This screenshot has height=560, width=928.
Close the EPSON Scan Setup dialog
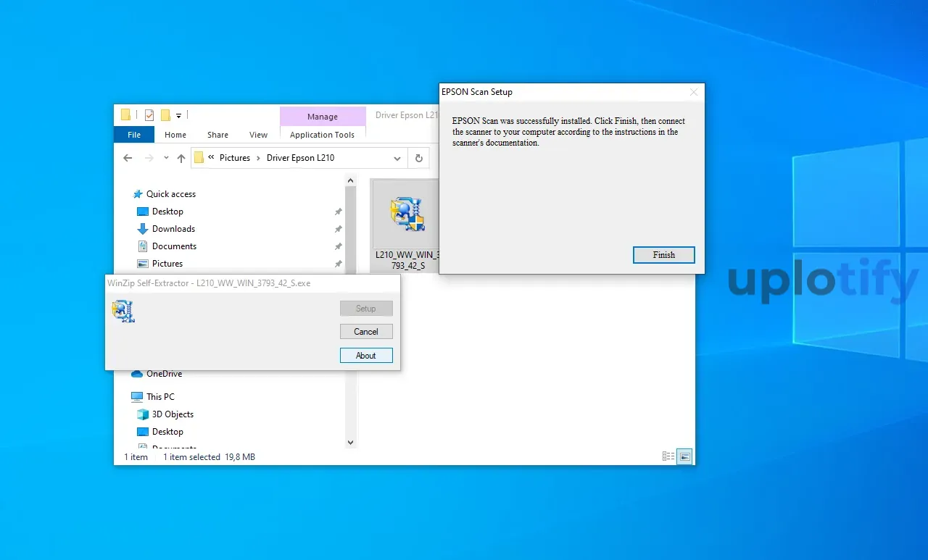[694, 92]
